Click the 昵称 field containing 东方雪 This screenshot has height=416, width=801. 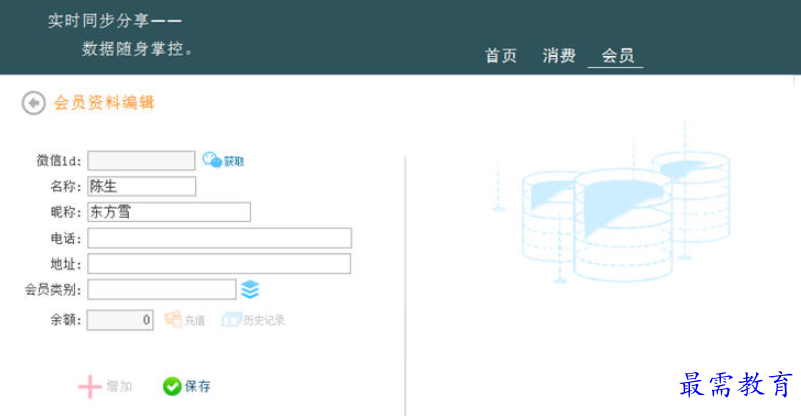coord(168,212)
